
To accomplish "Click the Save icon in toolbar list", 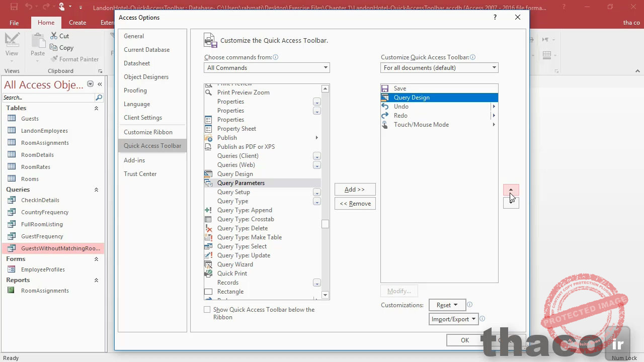I will (385, 88).
